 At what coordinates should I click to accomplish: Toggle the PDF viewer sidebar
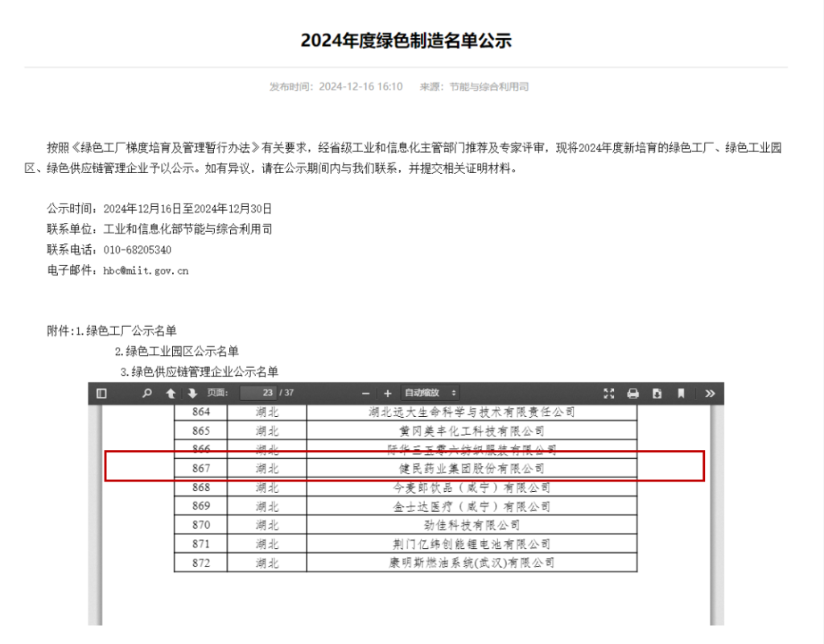coord(102,393)
